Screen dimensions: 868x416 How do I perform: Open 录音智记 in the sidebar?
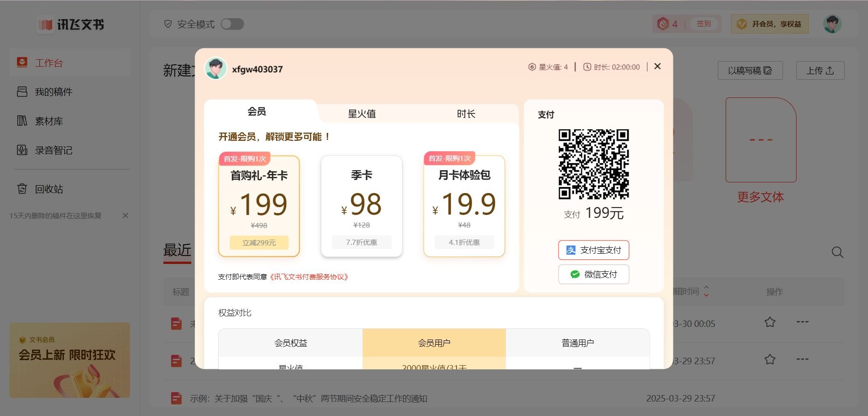pyautogui.click(x=70, y=150)
